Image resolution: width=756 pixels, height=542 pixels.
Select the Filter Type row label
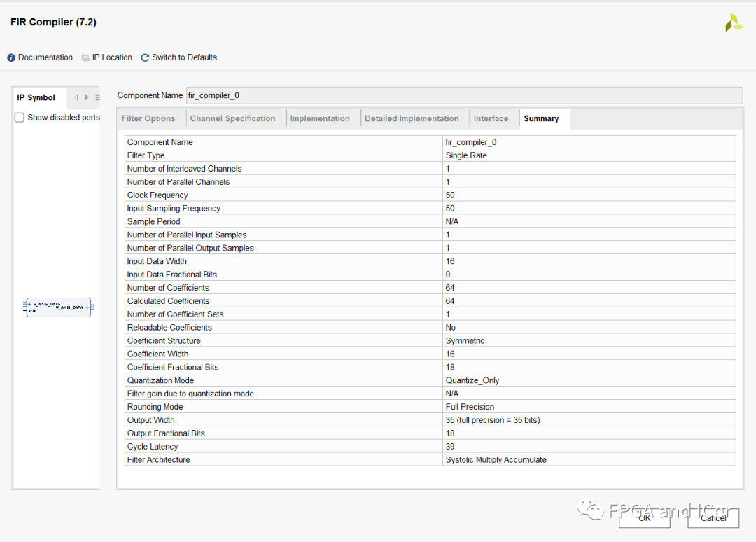146,155
